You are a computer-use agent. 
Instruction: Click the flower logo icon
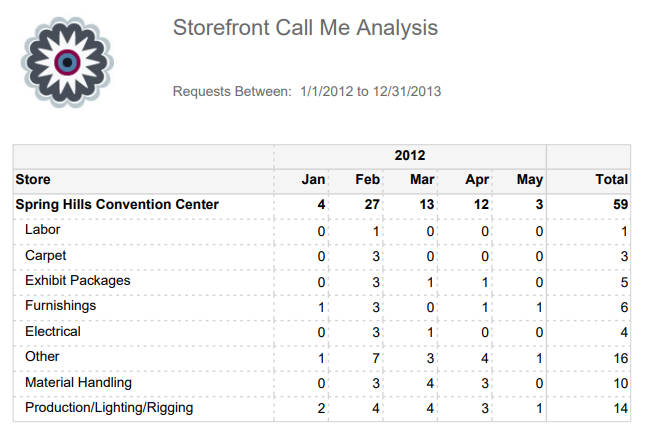coord(67,62)
